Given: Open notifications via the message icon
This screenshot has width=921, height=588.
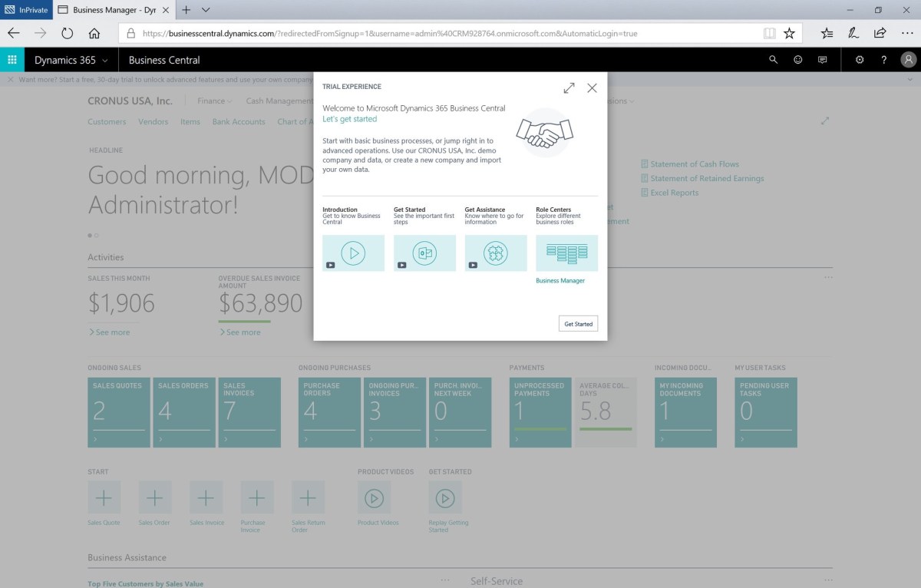Looking at the screenshot, I should 822,59.
